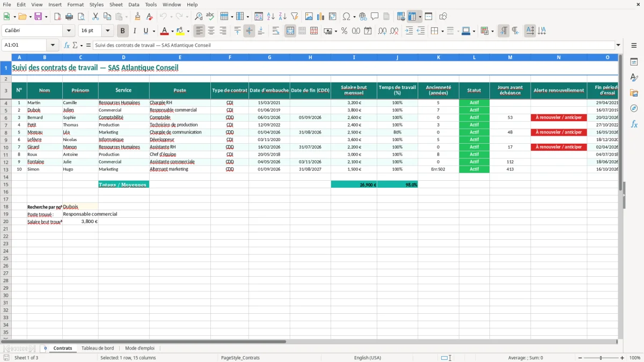Screen dimensions: 644x362
Task: Click Sort Ascending icon
Action: (x=271, y=17)
